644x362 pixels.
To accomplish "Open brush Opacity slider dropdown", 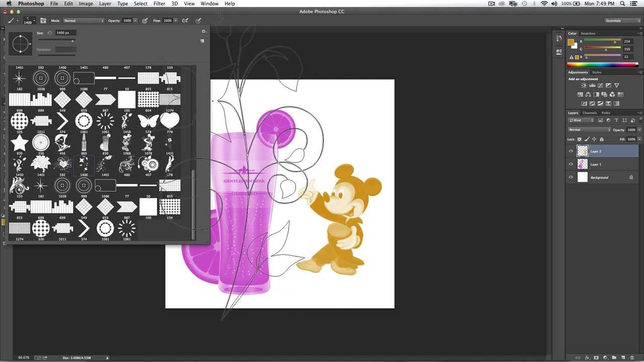I will tap(135, 21).
